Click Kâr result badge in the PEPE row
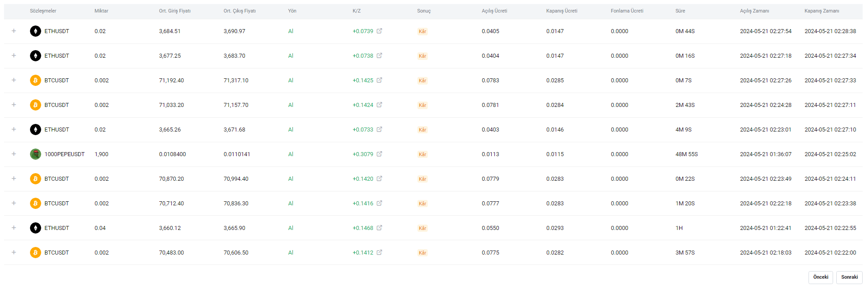The image size is (868, 289). tap(422, 154)
